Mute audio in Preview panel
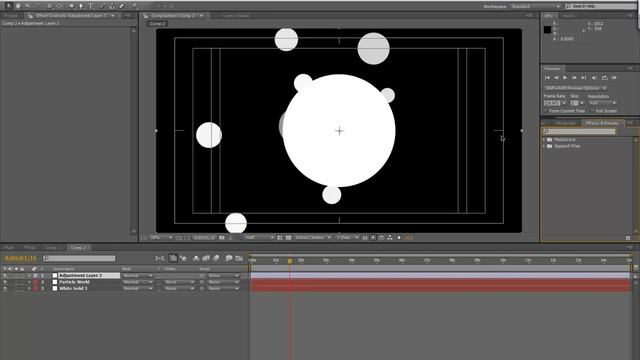 (594, 78)
